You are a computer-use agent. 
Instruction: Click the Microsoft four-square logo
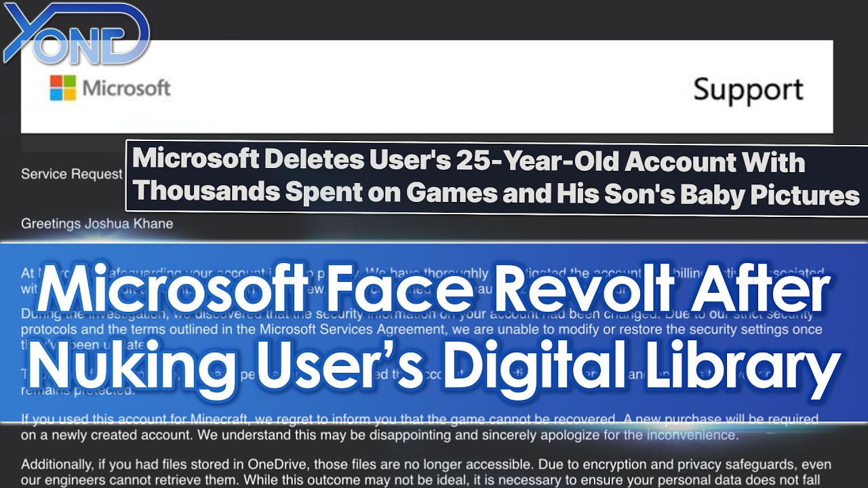pyautogui.click(x=63, y=87)
